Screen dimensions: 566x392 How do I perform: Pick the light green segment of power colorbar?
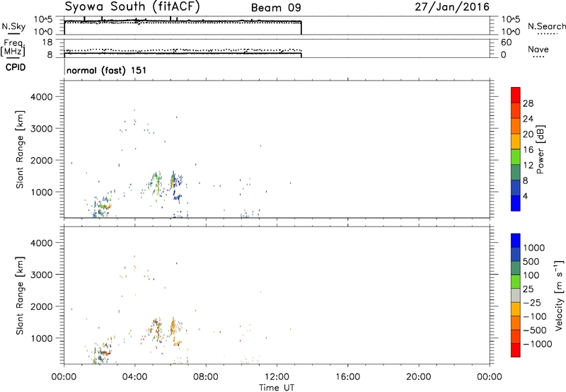coord(516,156)
